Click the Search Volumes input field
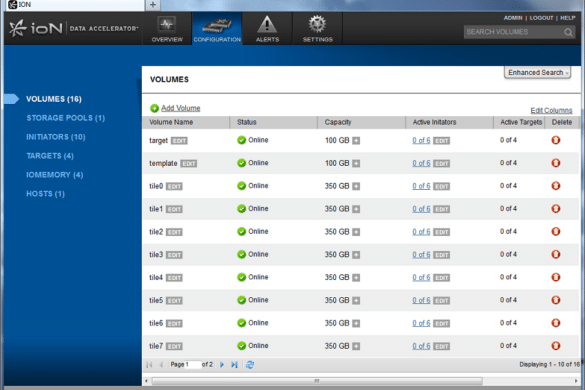The image size is (585, 390). point(513,32)
